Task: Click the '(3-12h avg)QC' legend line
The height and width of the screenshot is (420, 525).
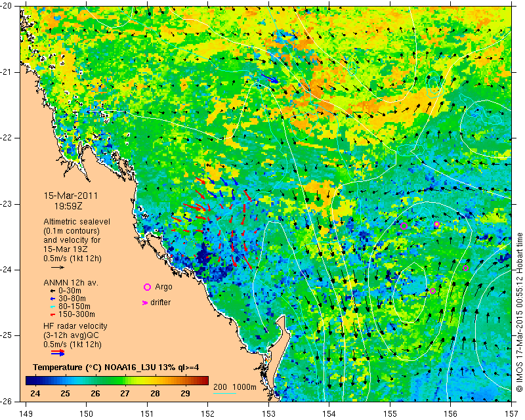Action: point(71,335)
